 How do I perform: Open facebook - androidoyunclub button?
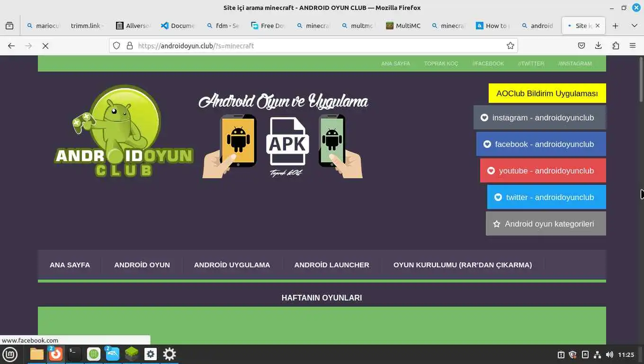click(541, 144)
